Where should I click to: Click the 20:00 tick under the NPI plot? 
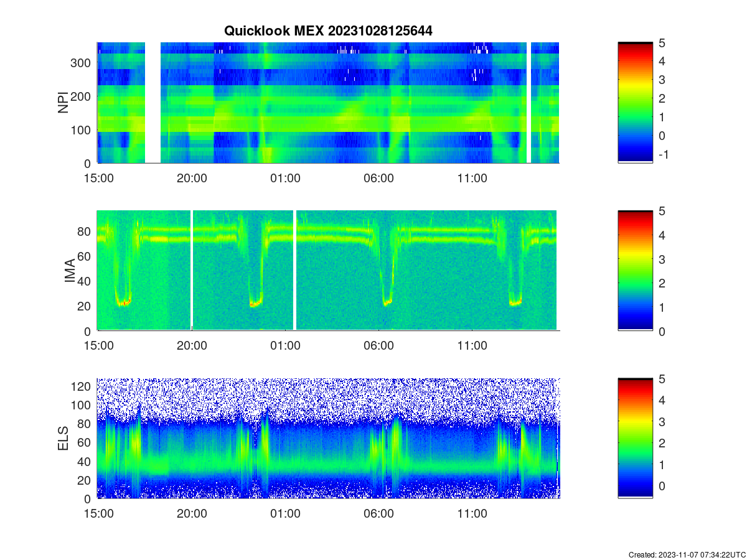coord(192,179)
